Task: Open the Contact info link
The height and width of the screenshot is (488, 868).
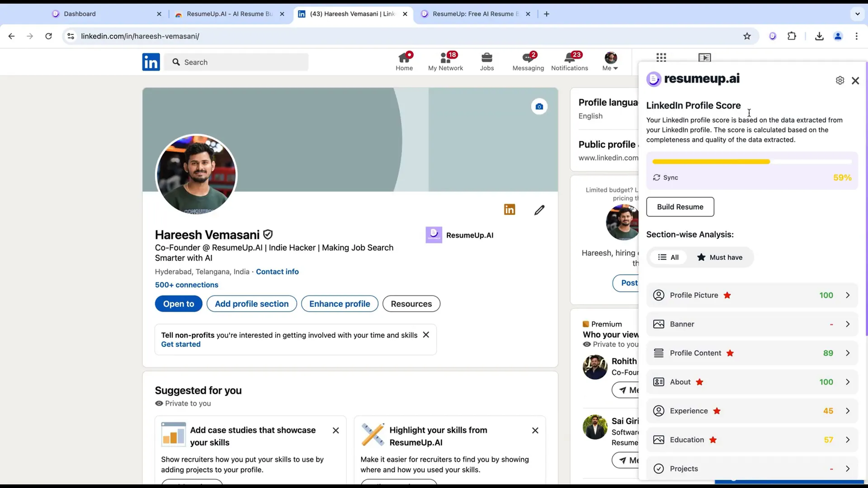Action: click(277, 272)
